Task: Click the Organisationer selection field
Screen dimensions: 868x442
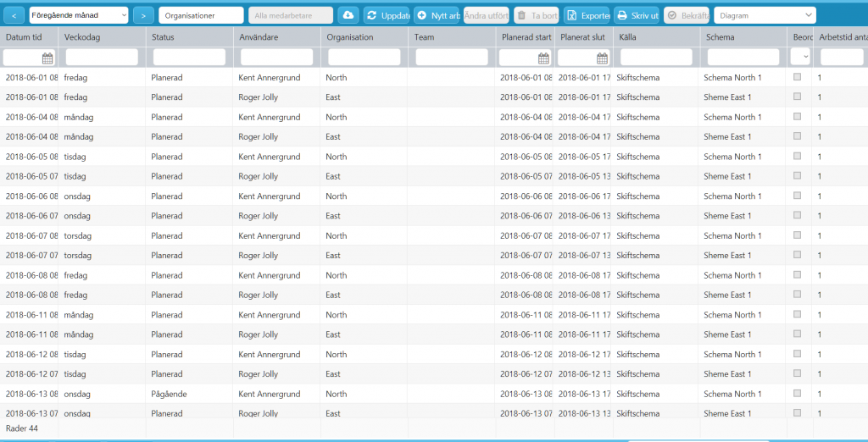Action: pyautogui.click(x=201, y=15)
